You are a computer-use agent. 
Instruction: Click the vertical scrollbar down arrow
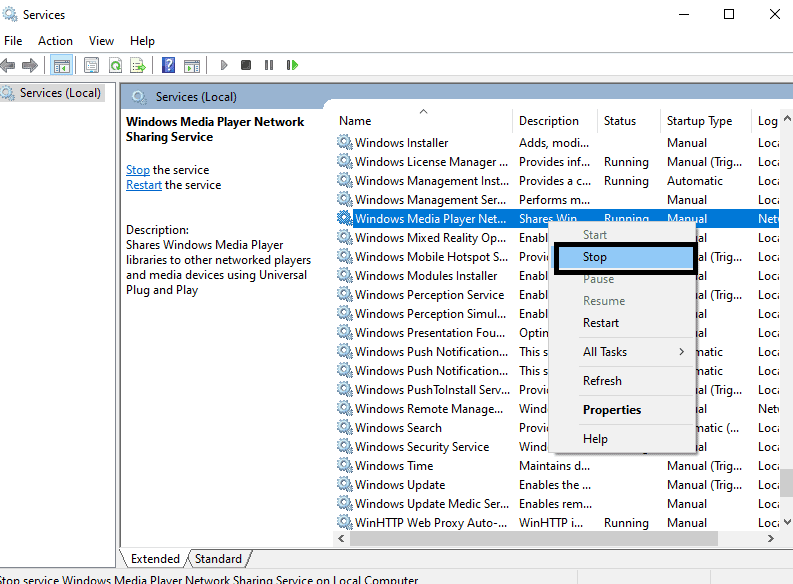pos(787,522)
